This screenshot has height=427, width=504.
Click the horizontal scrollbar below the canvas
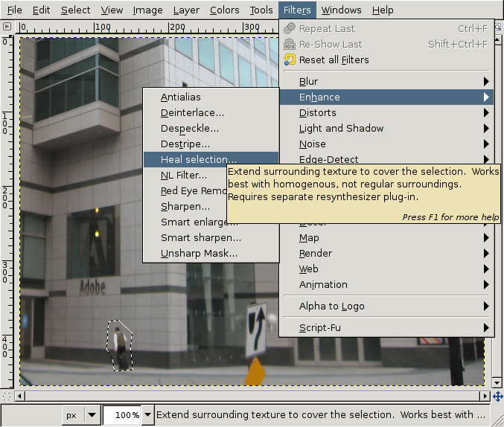click(246, 396)
